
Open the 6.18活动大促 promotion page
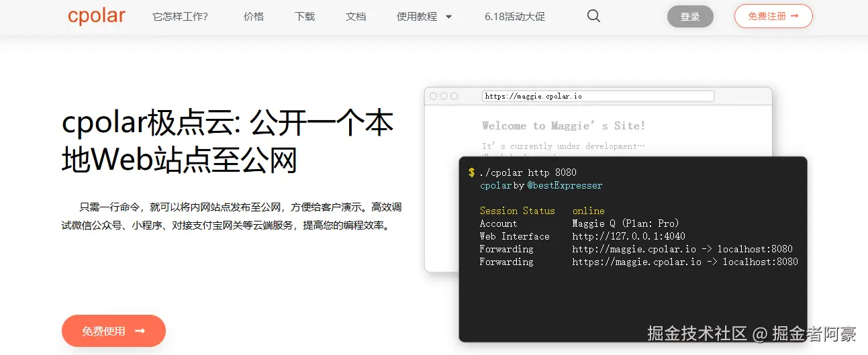point(515,17)
